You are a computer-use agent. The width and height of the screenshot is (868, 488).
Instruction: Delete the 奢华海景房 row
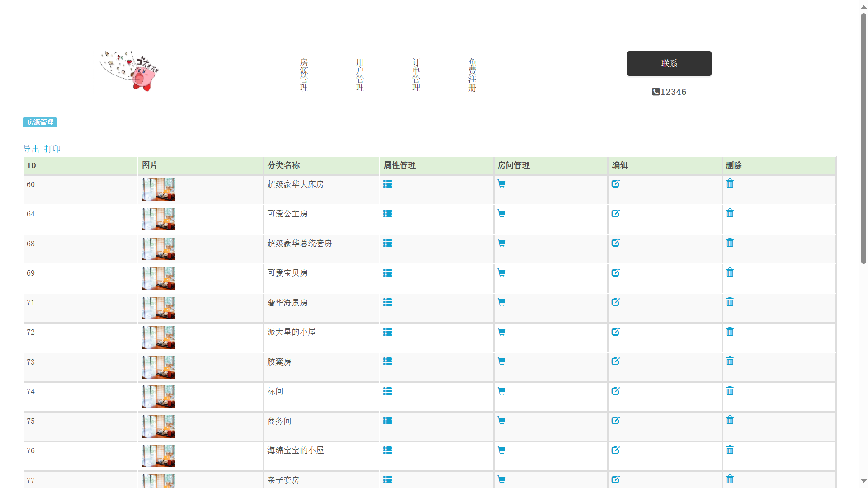coord(730,301)
